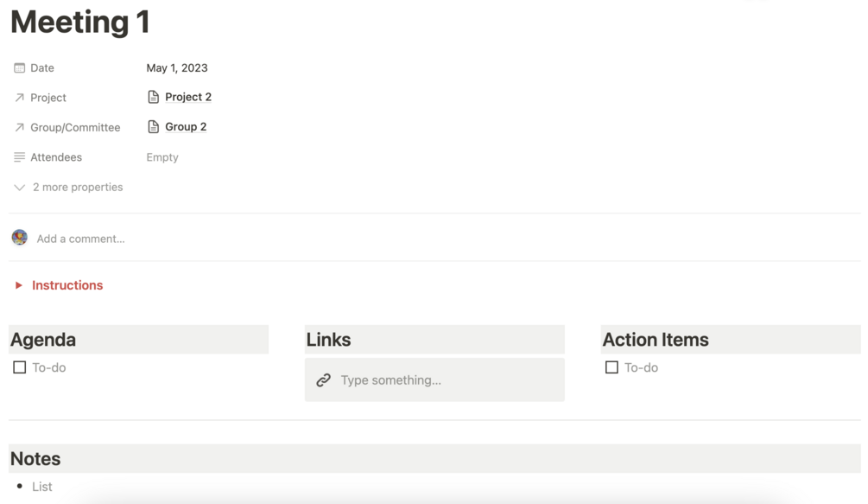The image size is (868, 504).
Task: Click the calendar icon beside Date
Action: coord(19,68)
